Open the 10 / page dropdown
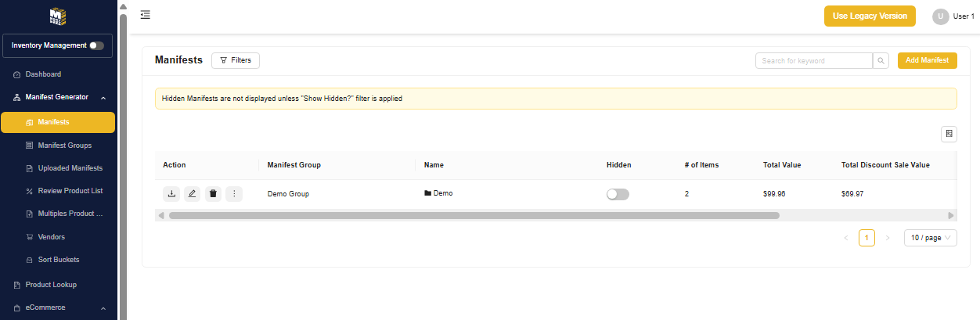 tap(930, 238)
